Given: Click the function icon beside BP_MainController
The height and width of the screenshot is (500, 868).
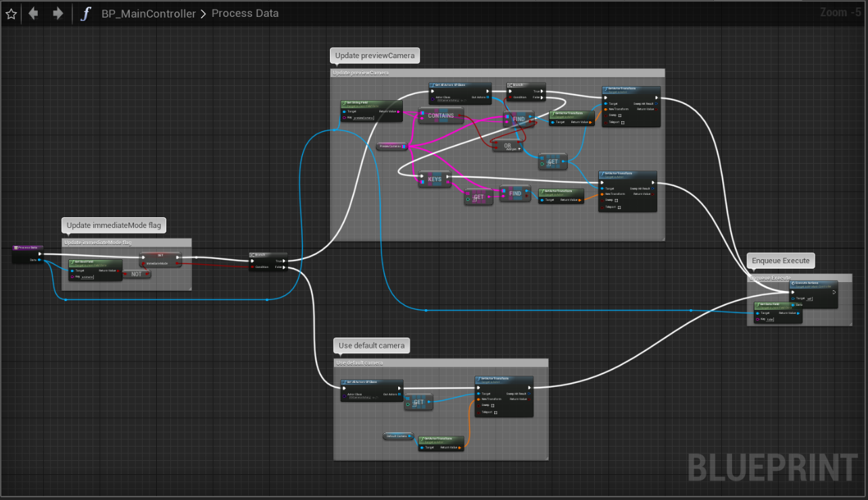Looking at the screenshot, I should coord(85,14).
